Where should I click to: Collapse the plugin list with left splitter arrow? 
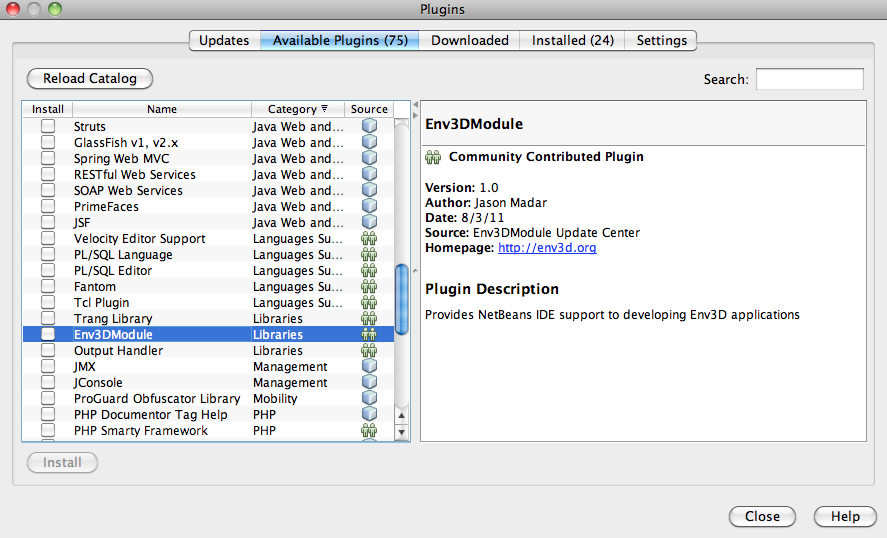click(x=415, y=105)
